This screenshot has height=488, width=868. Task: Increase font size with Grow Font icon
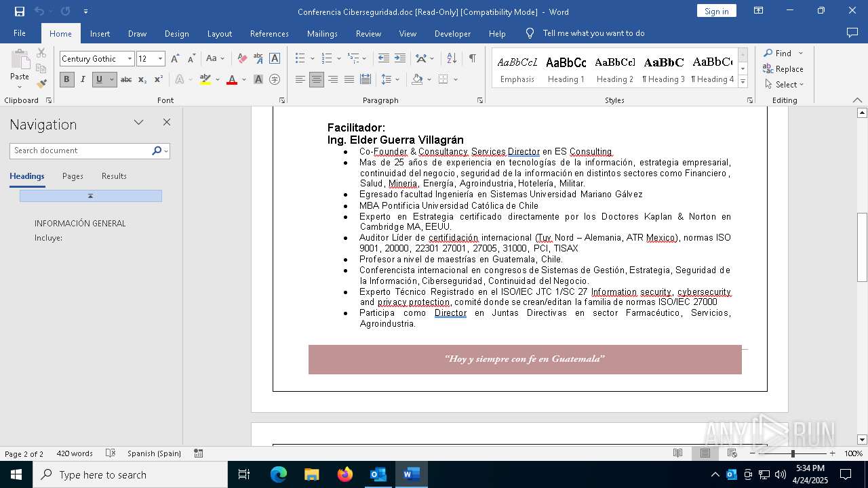176,59
